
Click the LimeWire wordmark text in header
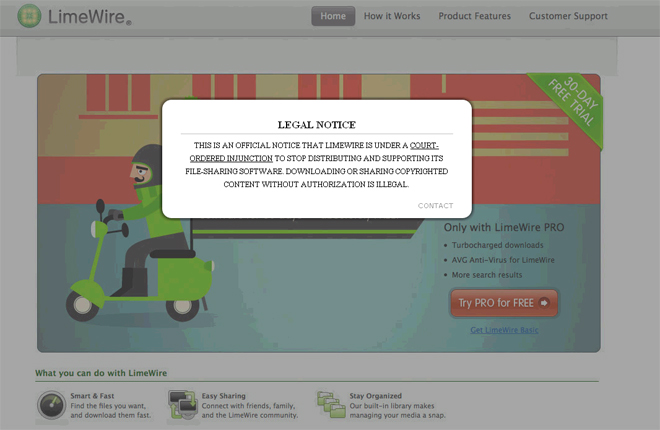point(88,18)
